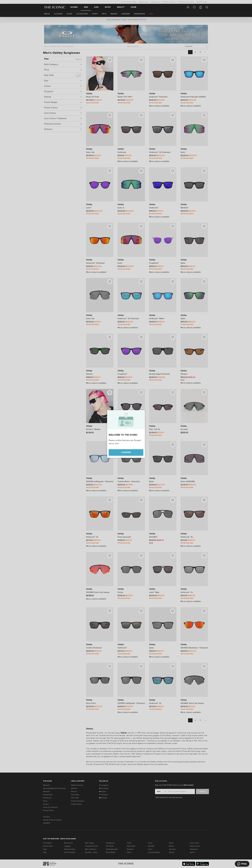Image resolution: width=252 pixels, height=868 pixels.
Task: Wishlist the Holbrook Metal sunglasses
Action: point(173,282)
